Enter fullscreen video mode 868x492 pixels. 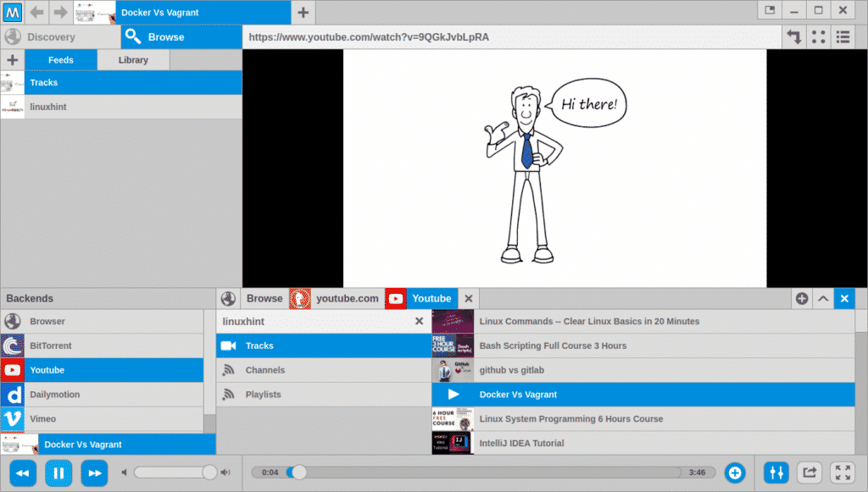click(842, 473)
